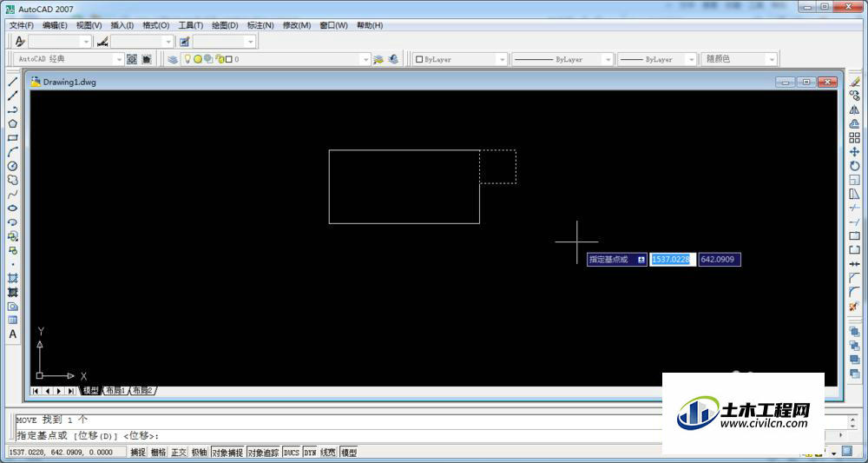Click the dynamic input Y coordinate field
Image resolution: width=868 pixels, height=463 pixels.
point(719,259)
